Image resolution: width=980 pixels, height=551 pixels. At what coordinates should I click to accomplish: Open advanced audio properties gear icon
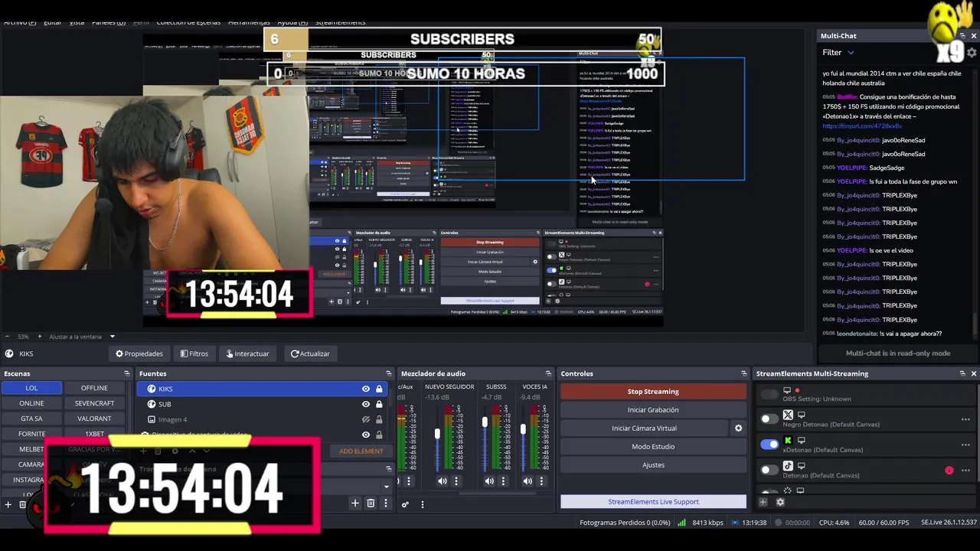click(405, 504)
